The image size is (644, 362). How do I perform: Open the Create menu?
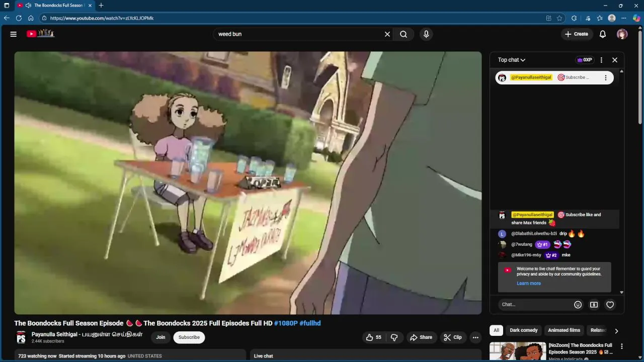pos(576,34)
